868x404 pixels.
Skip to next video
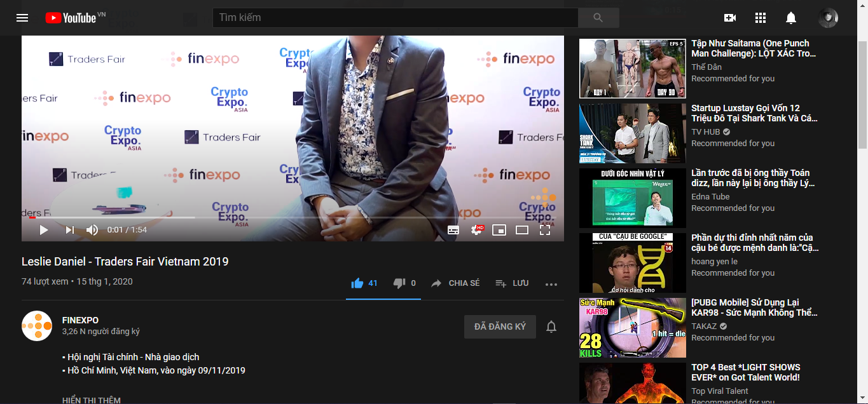pyautogui.click(x=70, y=230)
